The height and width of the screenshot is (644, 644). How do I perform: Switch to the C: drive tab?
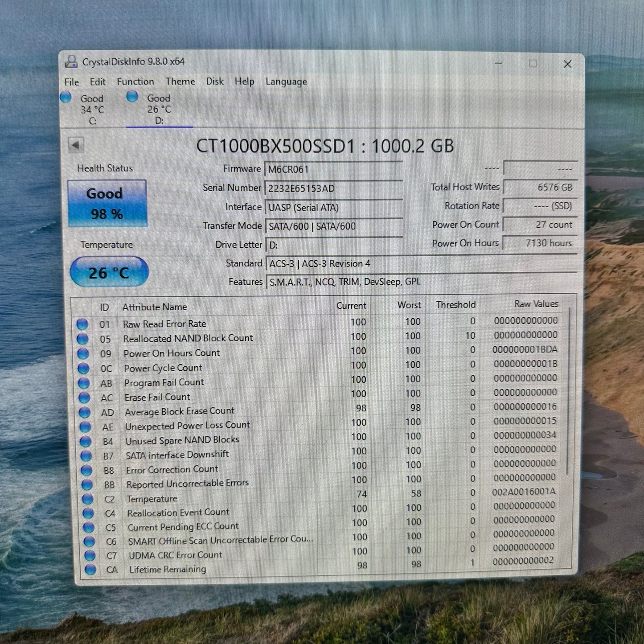point(92,109)
